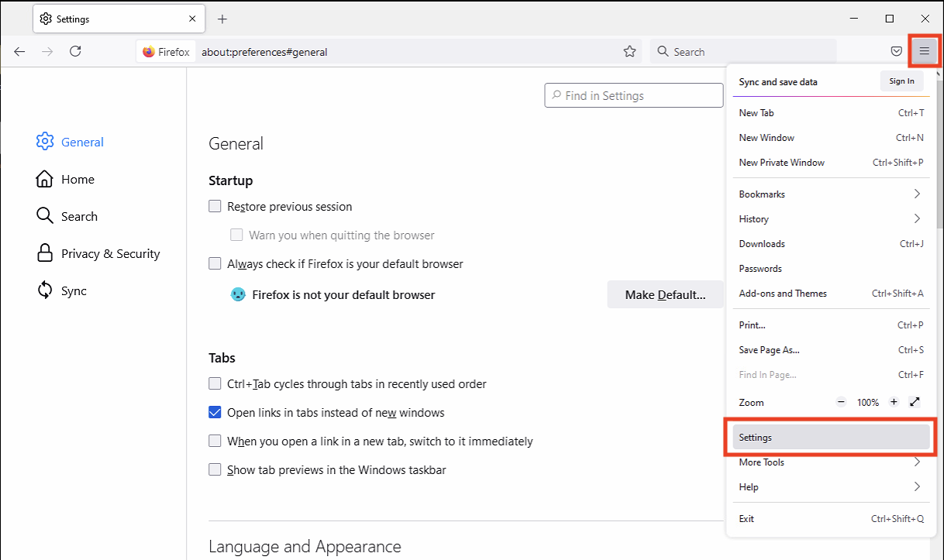Click the hamburger application menu icon
The height and width of the screenshot is (560, 944).
tap(924, 51)
